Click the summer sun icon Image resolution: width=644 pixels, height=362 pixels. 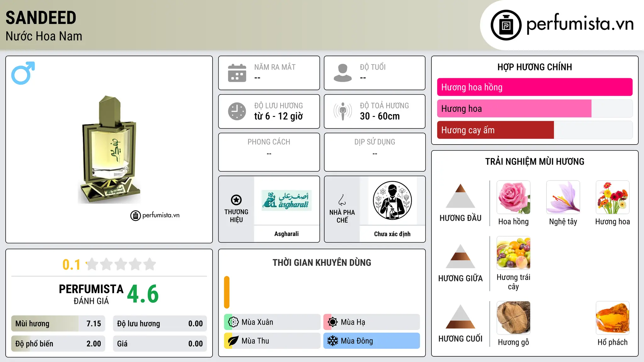coord(332,322)
